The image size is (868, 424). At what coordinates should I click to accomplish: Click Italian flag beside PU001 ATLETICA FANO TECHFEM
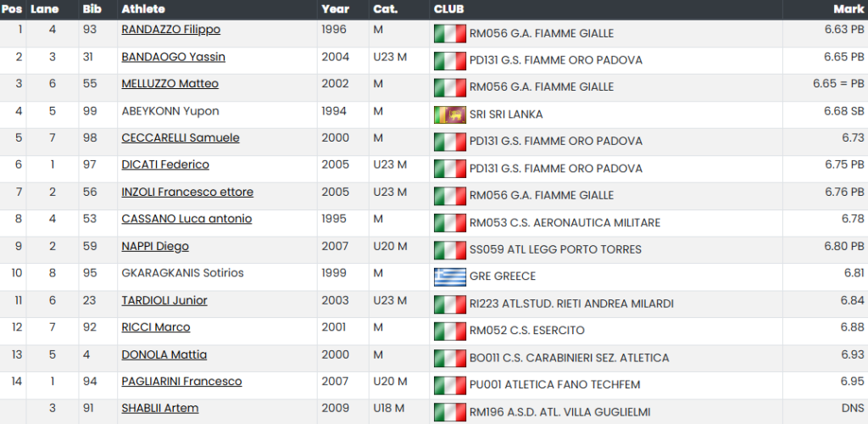pyautogui.click(x=450, y=385)
